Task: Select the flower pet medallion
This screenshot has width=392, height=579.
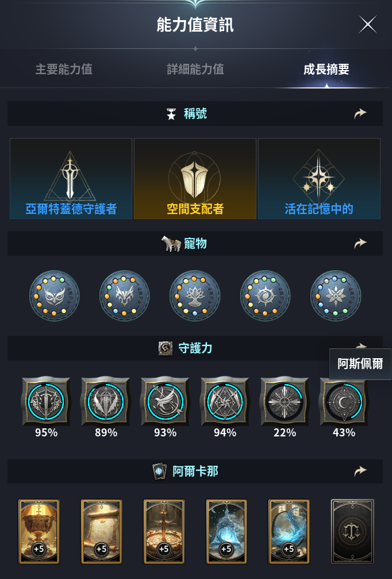Action: coord(336,296)
